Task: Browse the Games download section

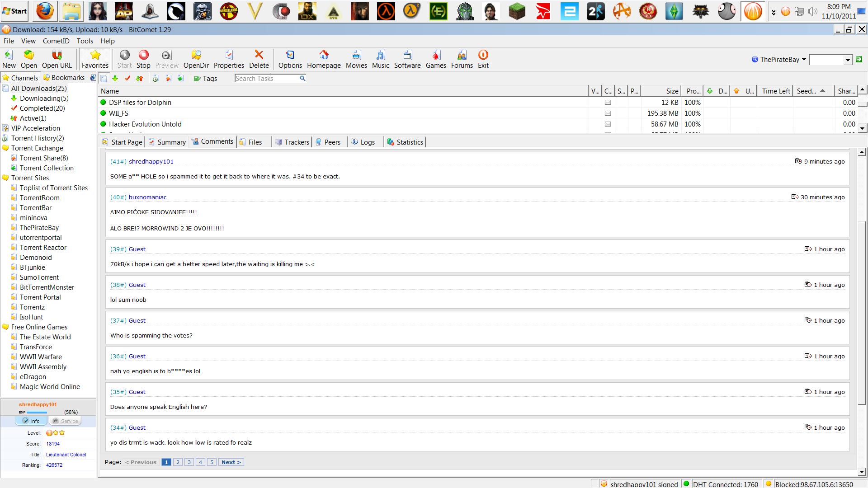Action: 435,59
